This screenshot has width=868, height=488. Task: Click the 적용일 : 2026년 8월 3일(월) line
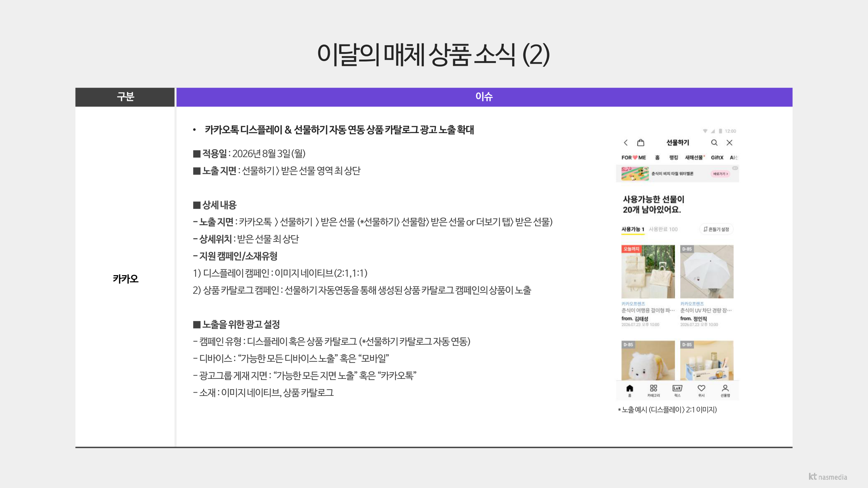pos(250,154)
